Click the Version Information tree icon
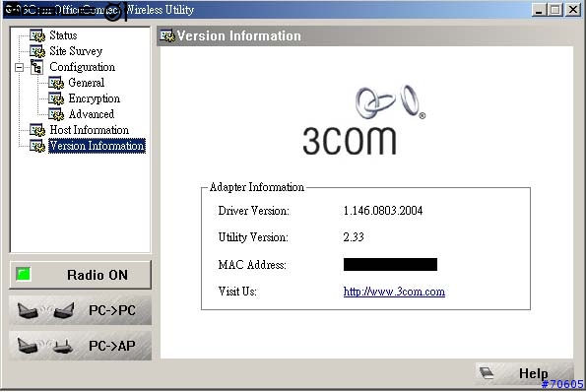This screenshot has width=586, height=392. click(x=37, y=146)
